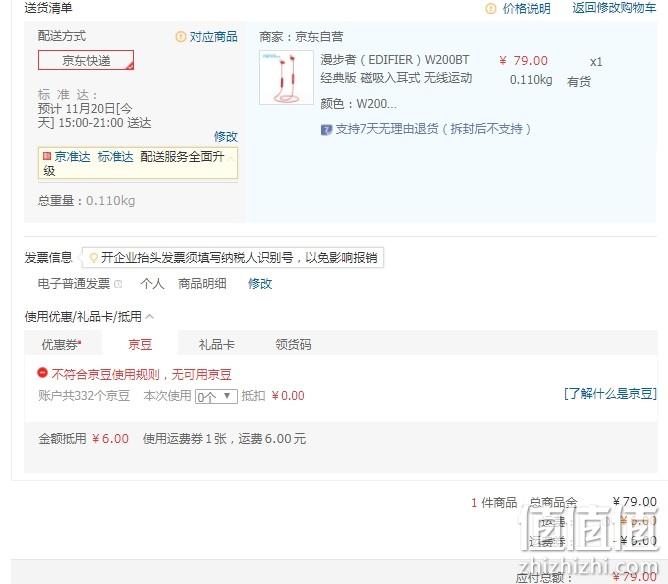
Task: Click the 金额抵用 ¥6.00 amount
Action: click(x=84, y=439)
